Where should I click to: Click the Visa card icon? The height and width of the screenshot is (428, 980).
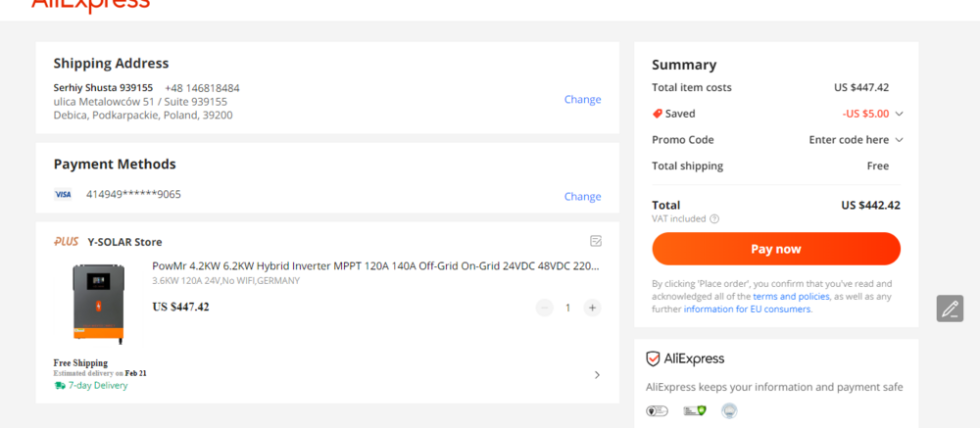click(63, 195)
